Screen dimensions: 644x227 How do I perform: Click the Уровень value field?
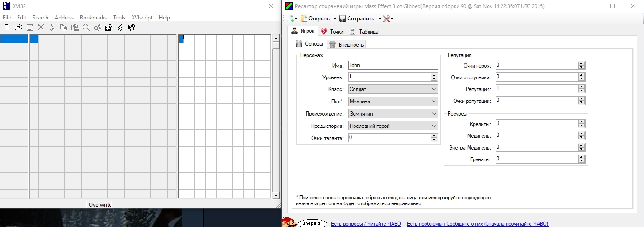point(389,77)
